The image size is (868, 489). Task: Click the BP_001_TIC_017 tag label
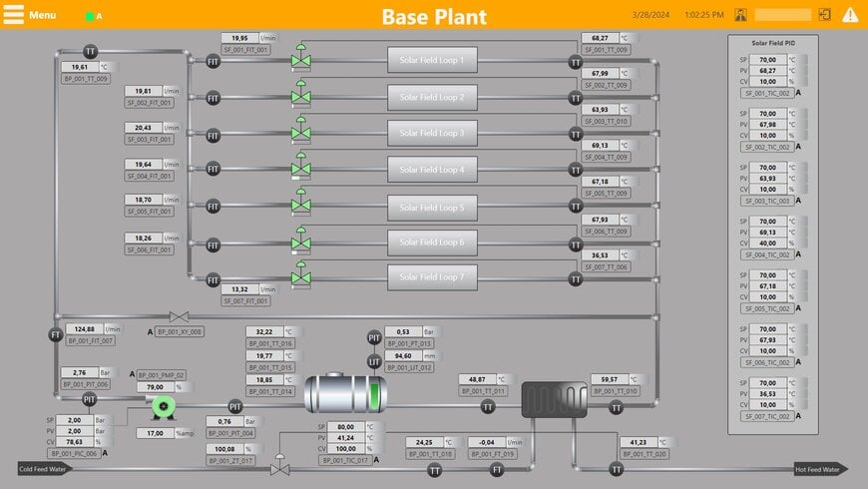pyautogui.click(x=345, y=460)
